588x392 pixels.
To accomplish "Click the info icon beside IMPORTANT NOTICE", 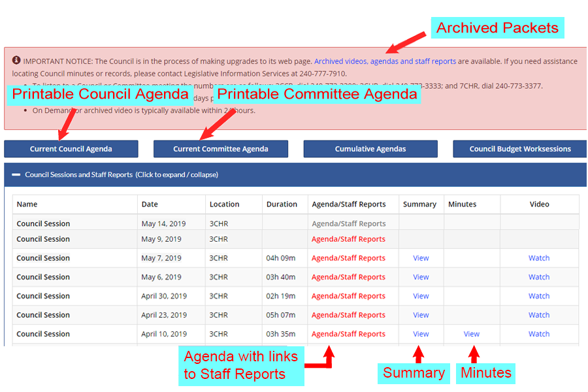I will [16, 61].
